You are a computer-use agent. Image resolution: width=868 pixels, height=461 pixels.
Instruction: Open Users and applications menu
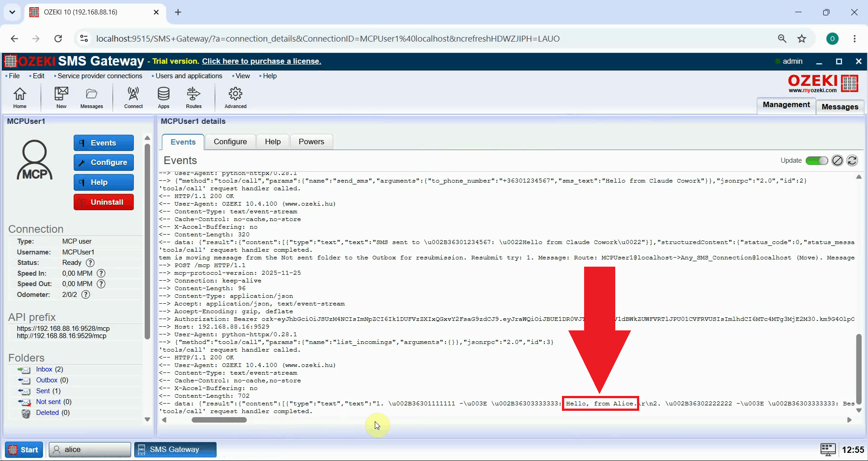click(189, 76)
